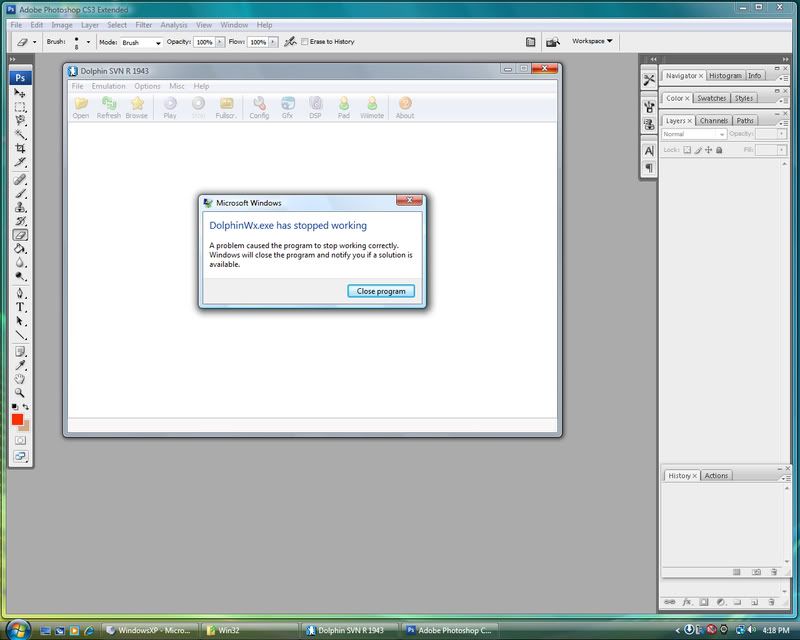Select the Eraser tool in the toolbox
Image resolution: width=800 pixels, height=640 pixels.
click(20, 235)
